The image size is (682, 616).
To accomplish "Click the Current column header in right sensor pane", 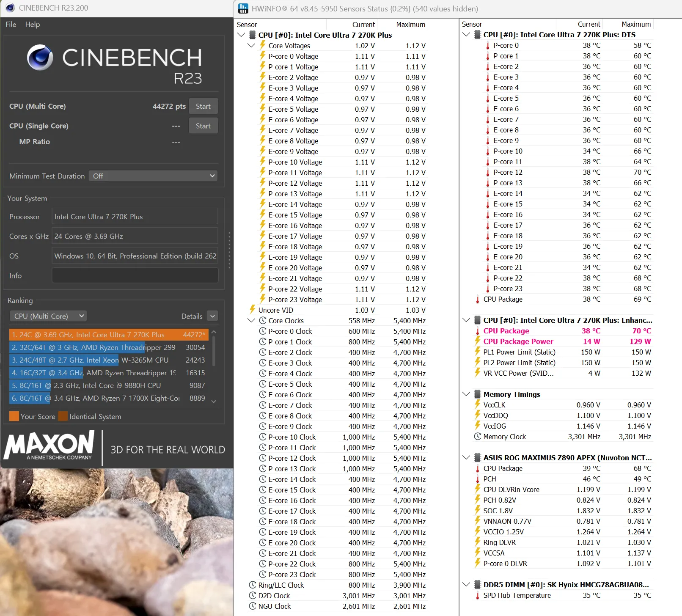I will click(x=589, y=24).
